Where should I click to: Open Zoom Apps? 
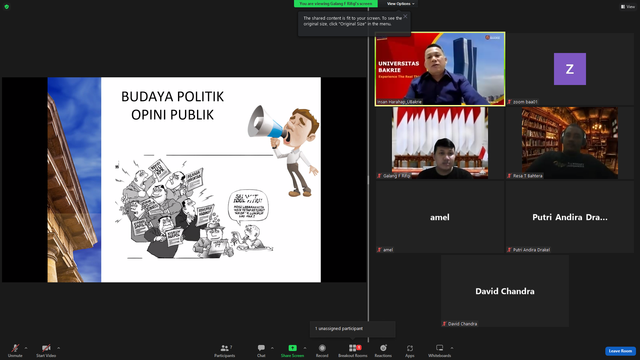410,350
